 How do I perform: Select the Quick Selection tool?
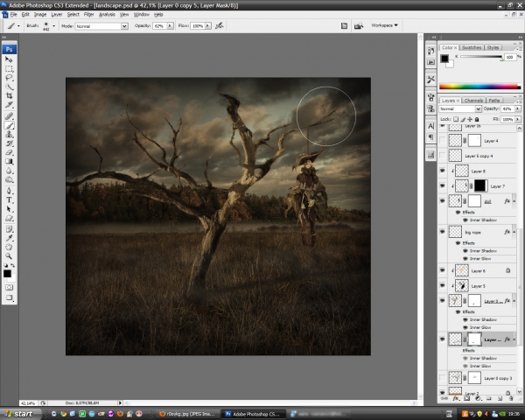(x=9, y=87)
